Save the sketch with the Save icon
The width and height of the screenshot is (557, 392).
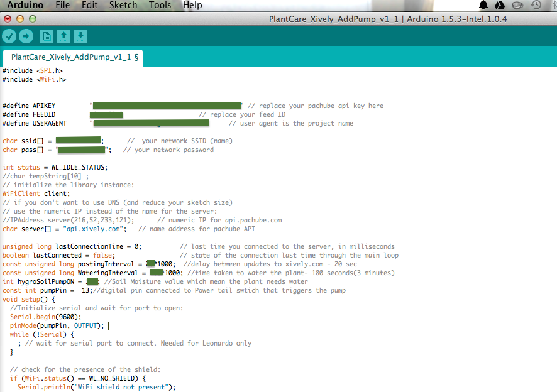(x=80, y=36)
